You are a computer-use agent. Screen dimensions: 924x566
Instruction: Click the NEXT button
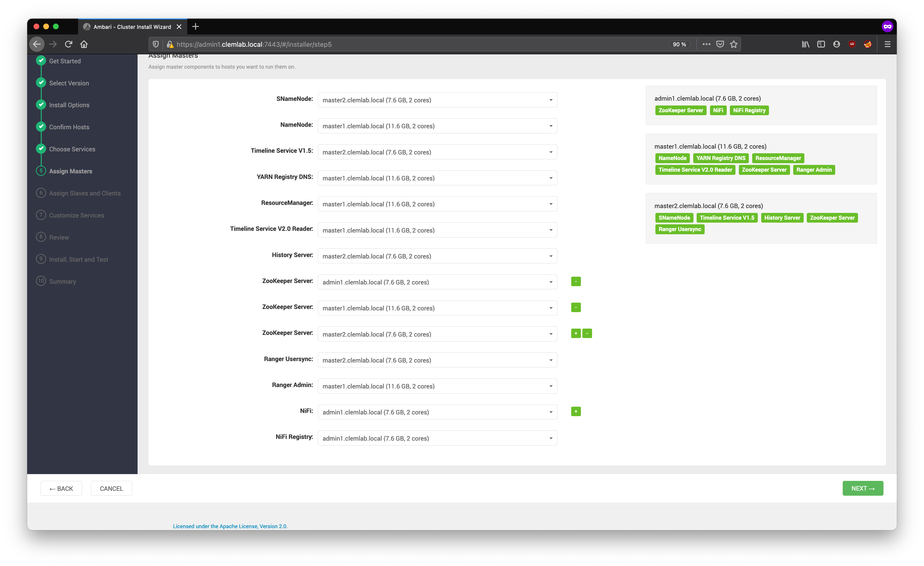863,488
